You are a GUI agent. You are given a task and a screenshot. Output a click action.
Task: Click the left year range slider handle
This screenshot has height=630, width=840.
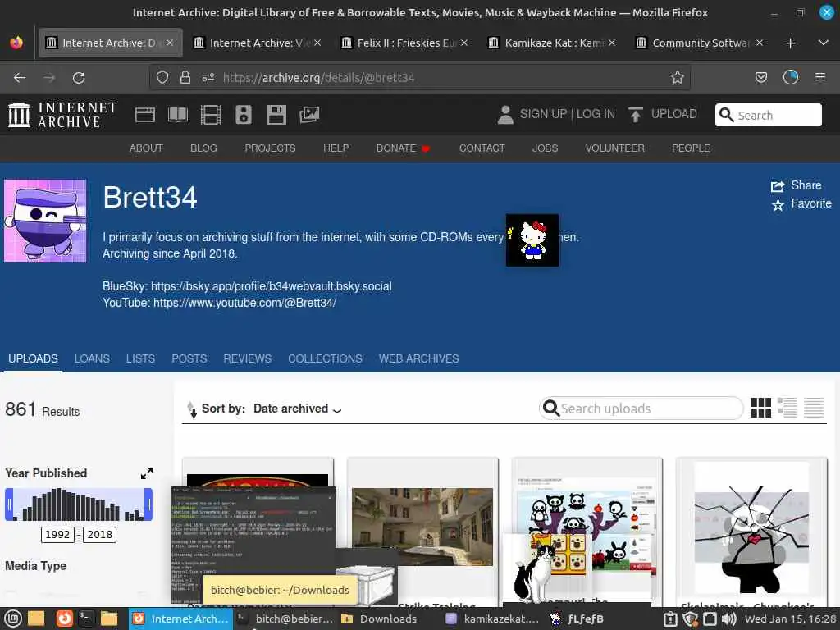click(x=8, y=504)
